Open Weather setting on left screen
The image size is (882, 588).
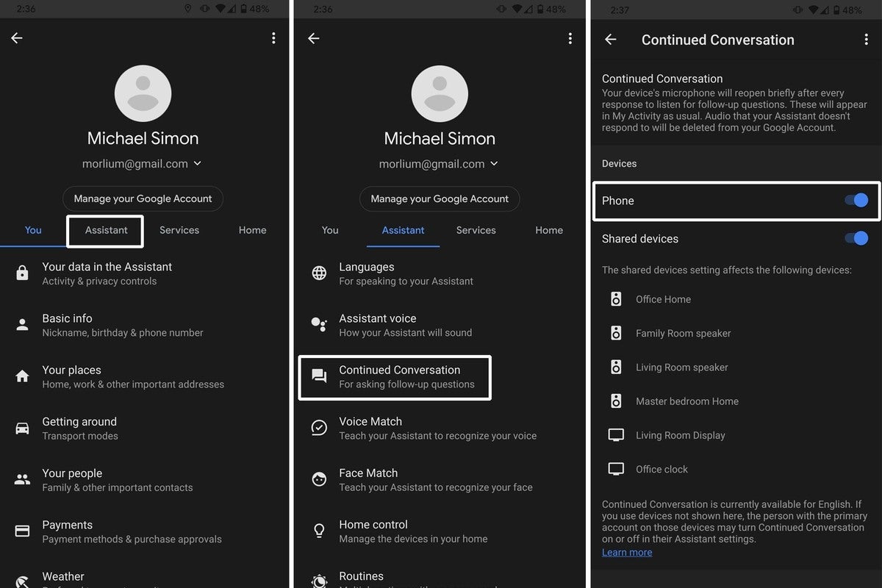tap(145, 578)
